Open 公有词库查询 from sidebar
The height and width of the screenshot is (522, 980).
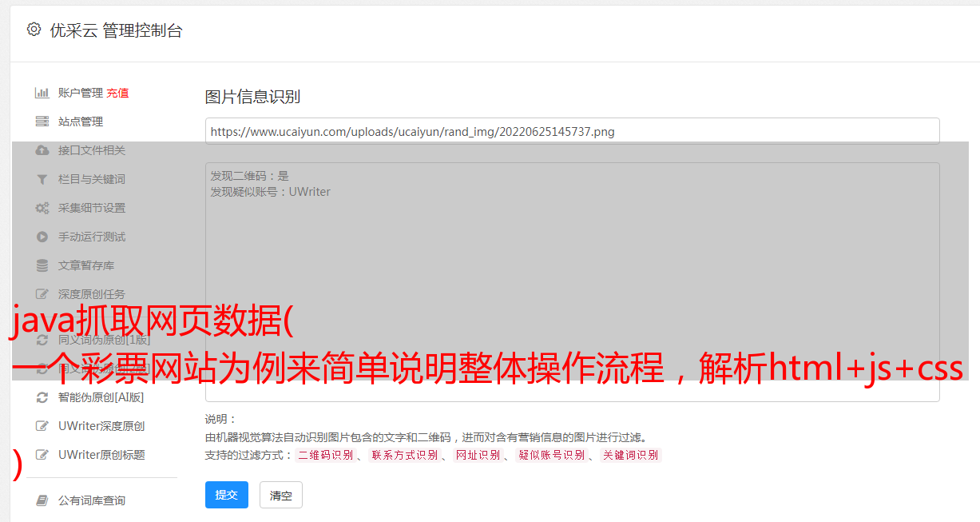click(x=92, y=500)
